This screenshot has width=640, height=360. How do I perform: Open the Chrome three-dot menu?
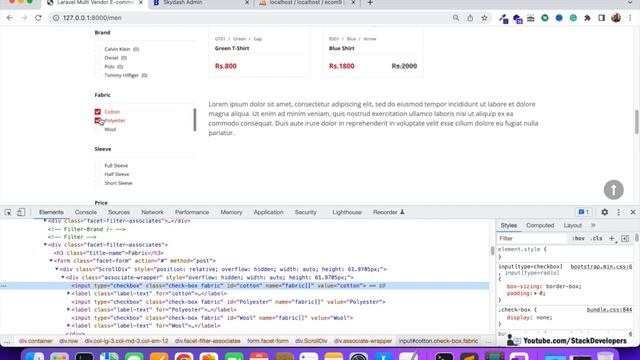630,18
